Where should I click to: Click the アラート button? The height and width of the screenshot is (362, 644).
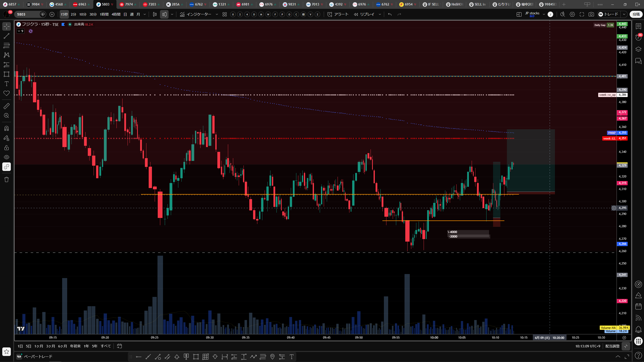pyautogui.click(x=338, y=14)
